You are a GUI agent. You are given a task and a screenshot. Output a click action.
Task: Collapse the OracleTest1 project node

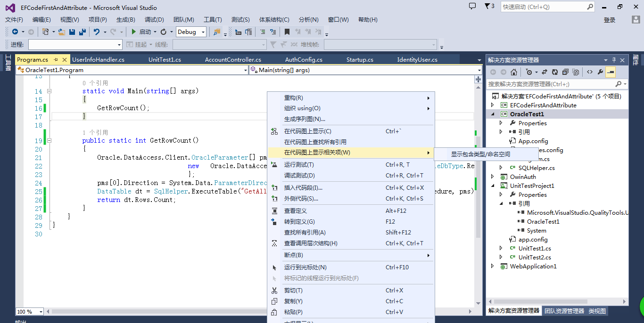pos(493,114)
